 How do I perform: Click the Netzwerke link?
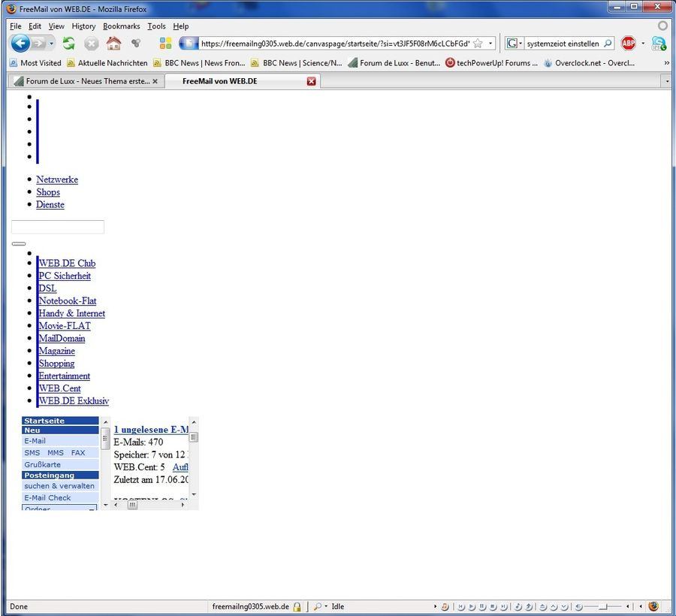[57, 180]
